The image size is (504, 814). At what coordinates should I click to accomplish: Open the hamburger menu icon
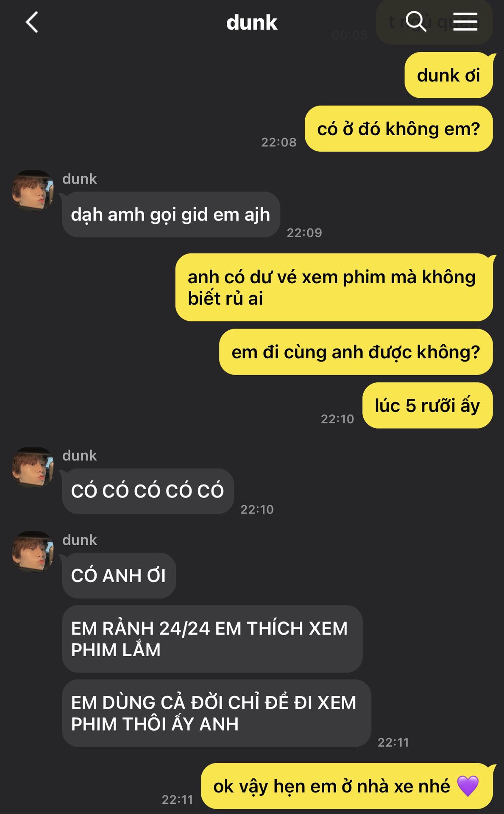(465, 21)
